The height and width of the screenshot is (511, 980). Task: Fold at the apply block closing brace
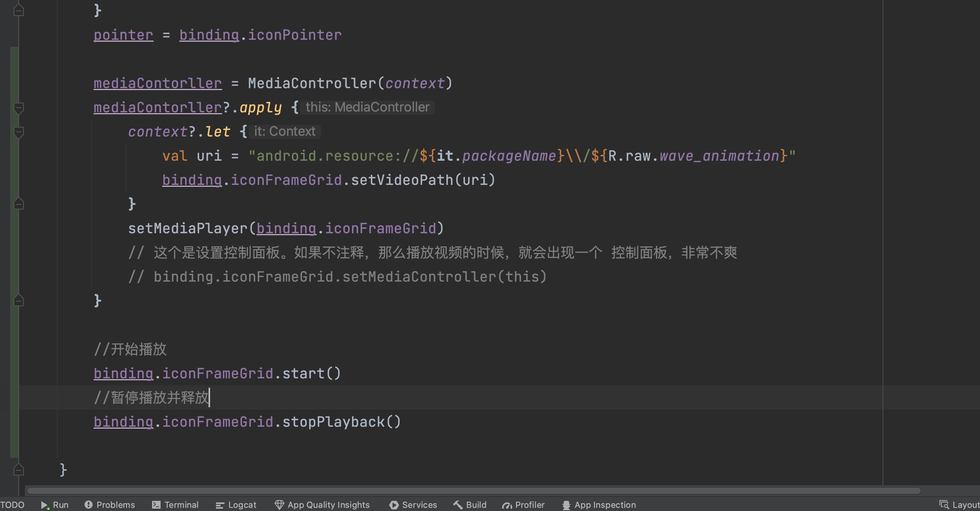click(18, 301)
